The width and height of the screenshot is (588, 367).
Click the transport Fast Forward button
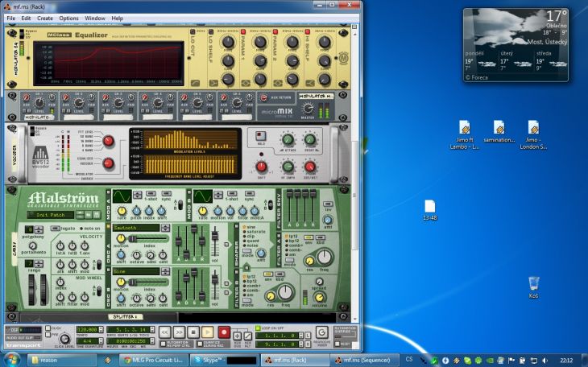coord(179,332)
